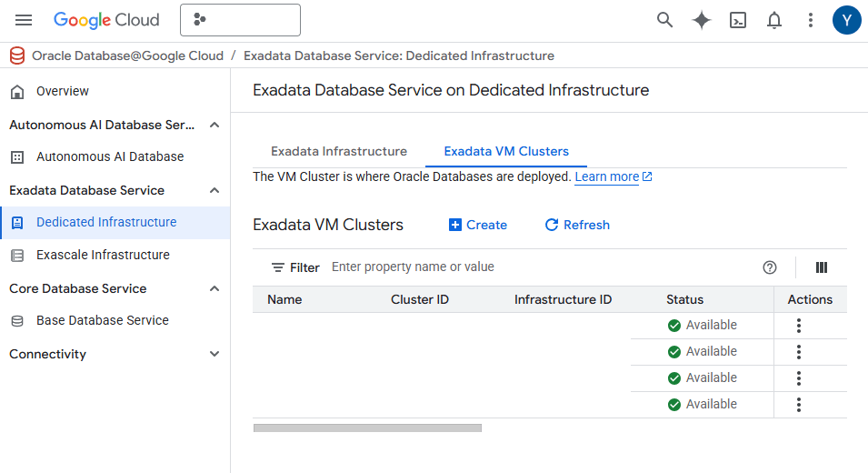The image size is (868, 473).
Task: Open Gemini sparkle assistant icon
Action: tap(702, 21)
